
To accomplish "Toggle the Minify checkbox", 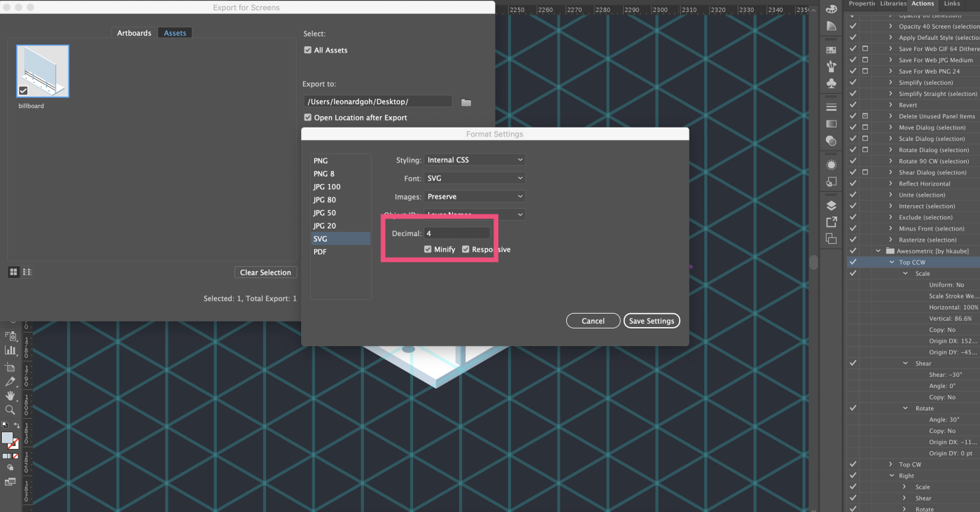I will click(428, 249).
